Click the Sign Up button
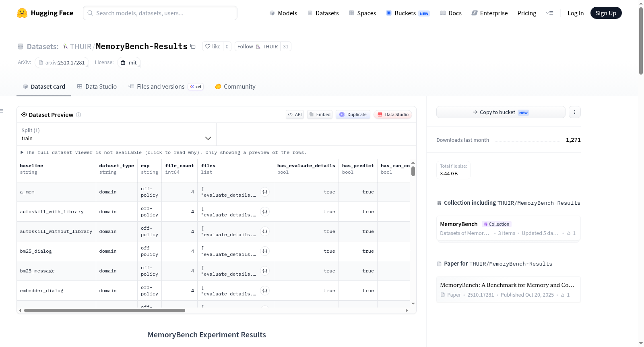 606,13
